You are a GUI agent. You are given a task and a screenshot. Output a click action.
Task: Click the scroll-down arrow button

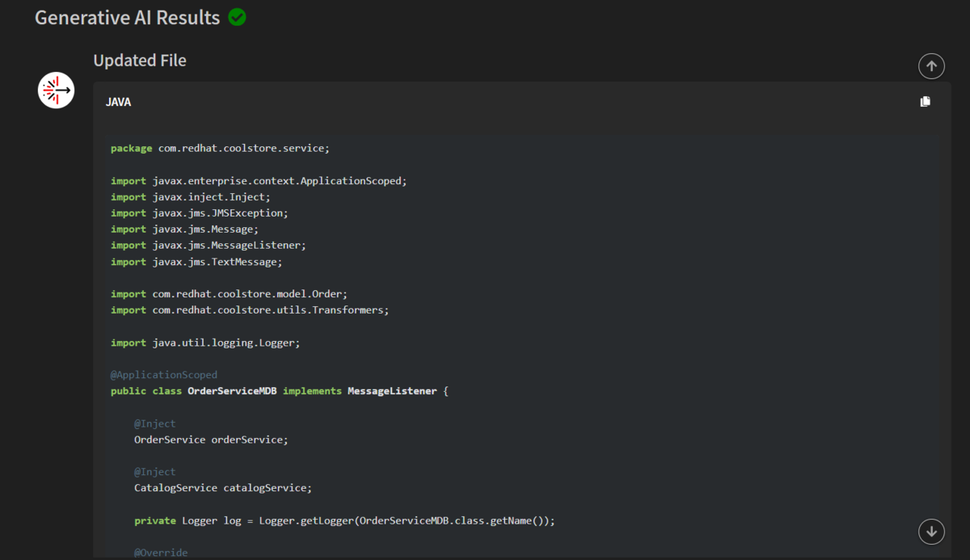(931, 532)
